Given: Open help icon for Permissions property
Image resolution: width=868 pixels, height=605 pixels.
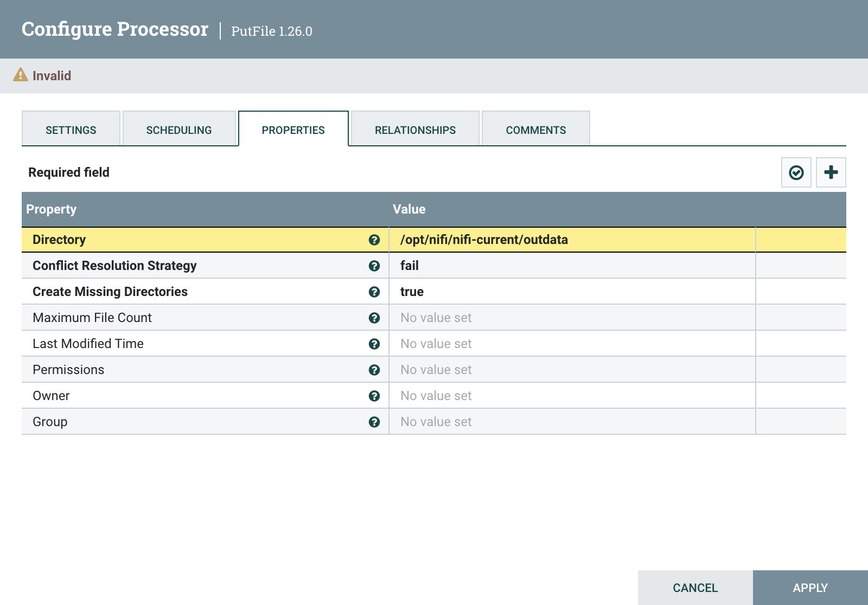Looking at the screenshot, I should coord(374,370).
